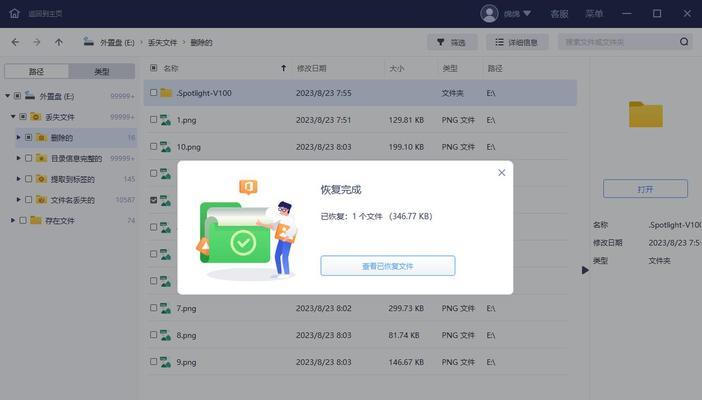This screenshot has height=400, width=702.
Task: Open the 客服 menu item
Action: click(x=559, y=14)
